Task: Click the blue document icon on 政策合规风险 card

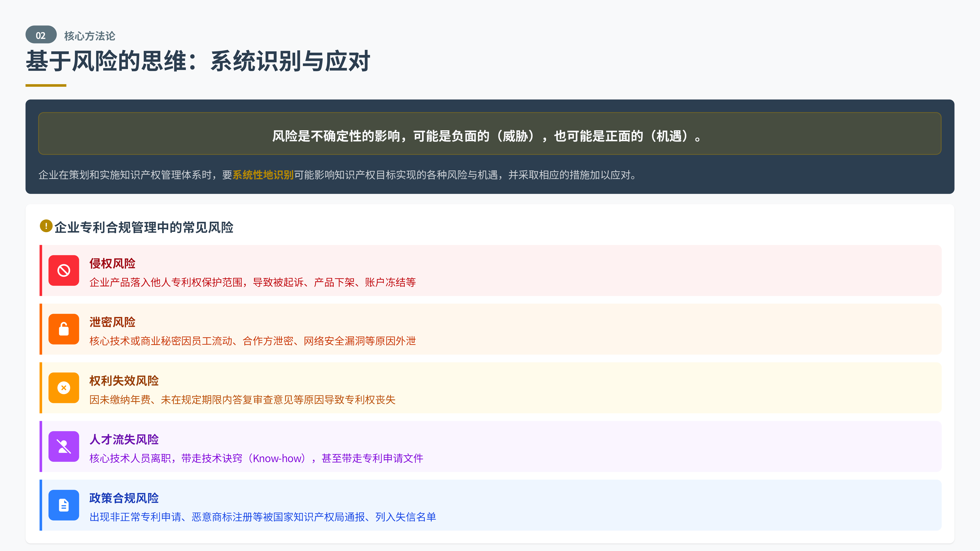Action: [x=64, y=505]
